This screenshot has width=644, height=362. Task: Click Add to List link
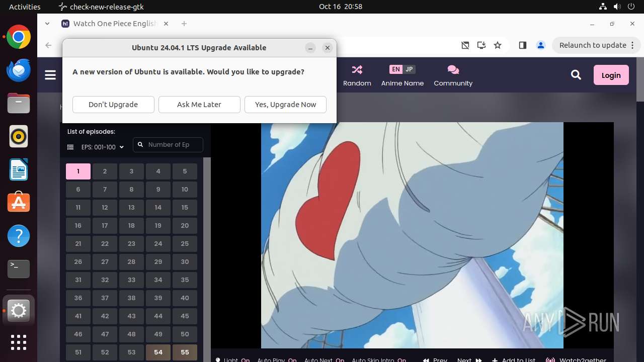[x=514, y=360]
